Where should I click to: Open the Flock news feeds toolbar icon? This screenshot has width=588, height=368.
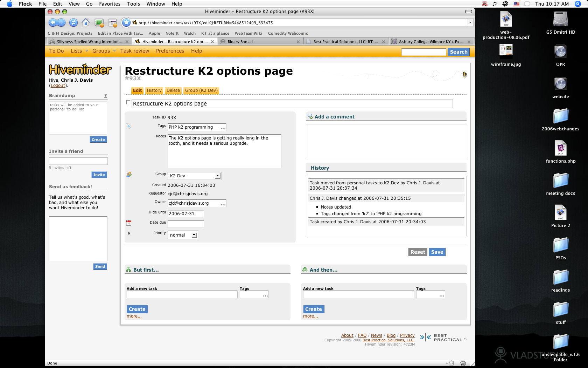coord(113,23)
